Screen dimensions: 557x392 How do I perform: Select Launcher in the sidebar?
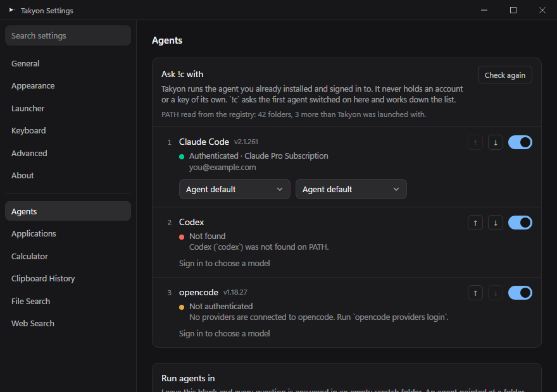pos(68,109)
